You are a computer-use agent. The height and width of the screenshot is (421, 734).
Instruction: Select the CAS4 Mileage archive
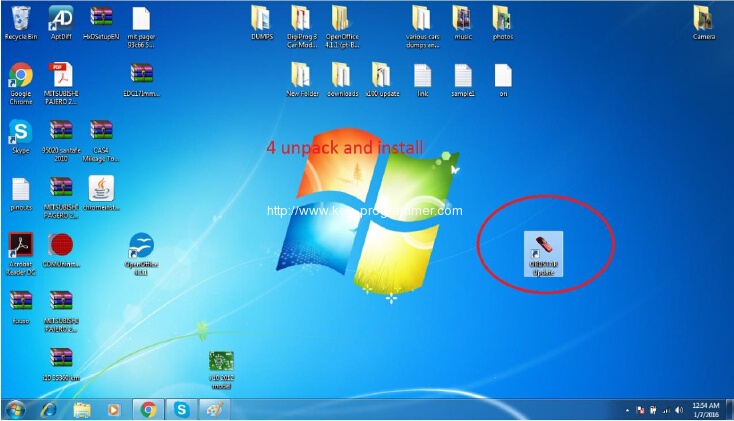(x=101, y=140)
